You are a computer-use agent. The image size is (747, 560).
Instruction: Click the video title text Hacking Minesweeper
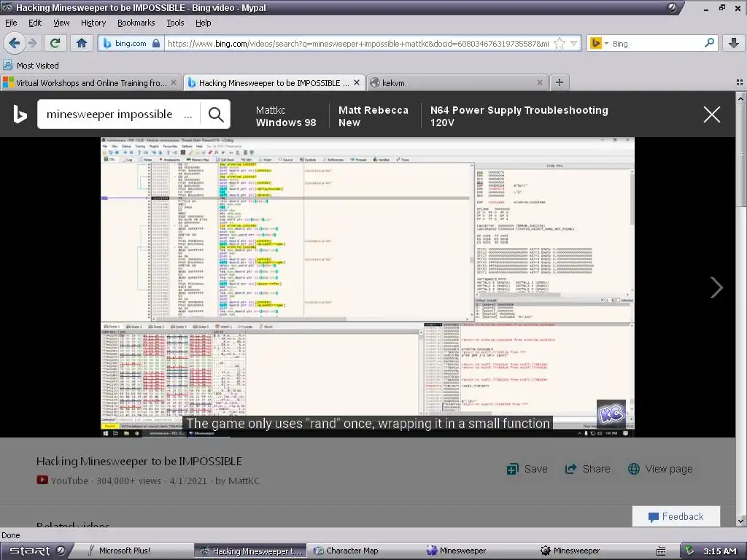tap(139, 461)
